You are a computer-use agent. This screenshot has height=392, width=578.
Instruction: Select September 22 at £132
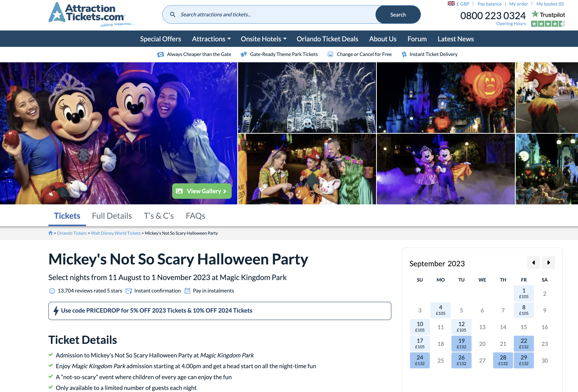[x=524, y=343]
